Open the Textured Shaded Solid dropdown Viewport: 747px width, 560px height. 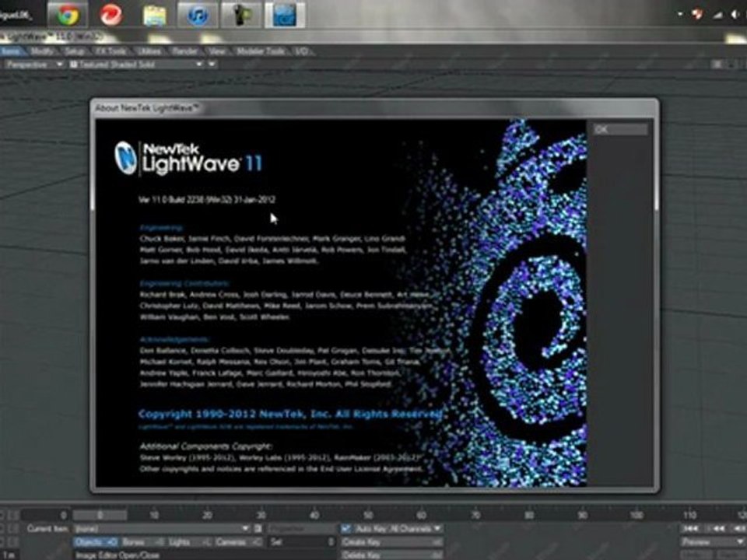coord(136,65)
